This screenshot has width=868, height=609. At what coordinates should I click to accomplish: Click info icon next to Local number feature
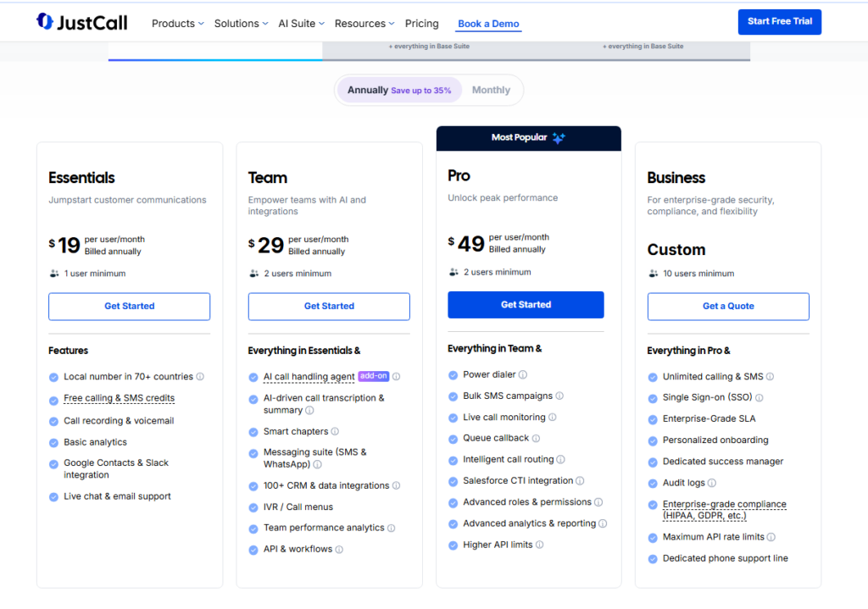click(x=201, y=377)
